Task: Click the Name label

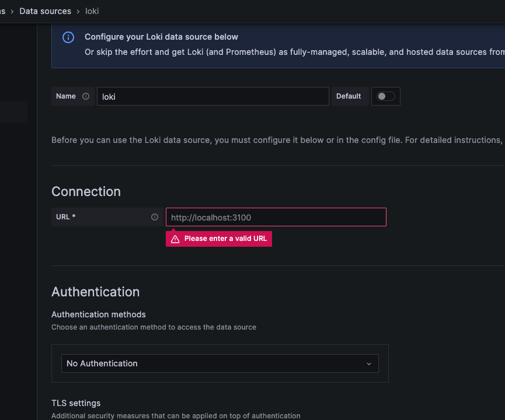Action: 66,96
